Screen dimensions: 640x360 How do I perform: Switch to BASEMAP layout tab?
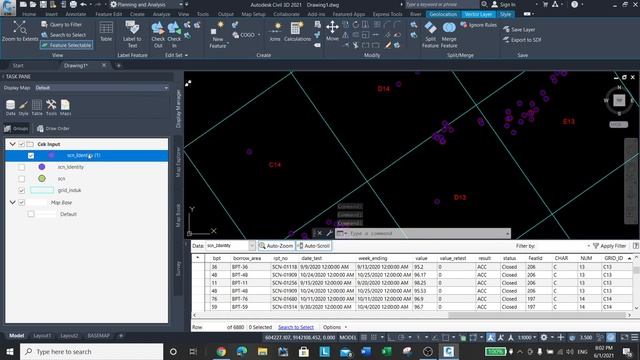[x=98, y=336]
